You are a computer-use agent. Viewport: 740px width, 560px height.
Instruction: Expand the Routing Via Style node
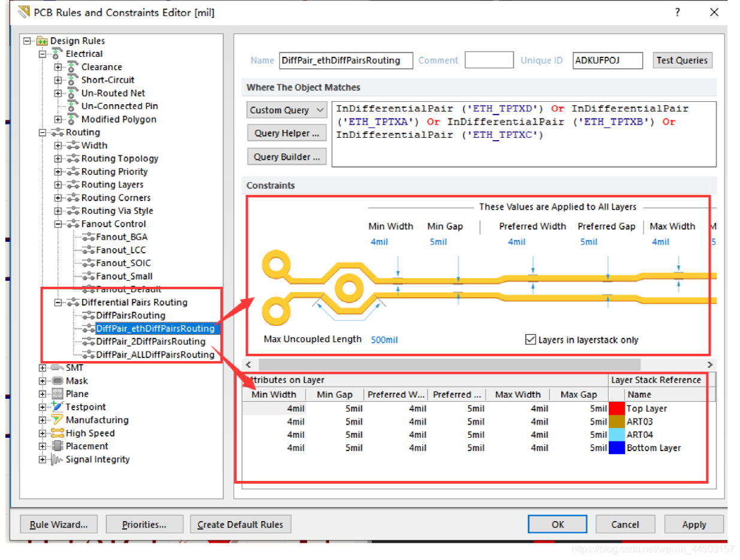click(58, 211)
